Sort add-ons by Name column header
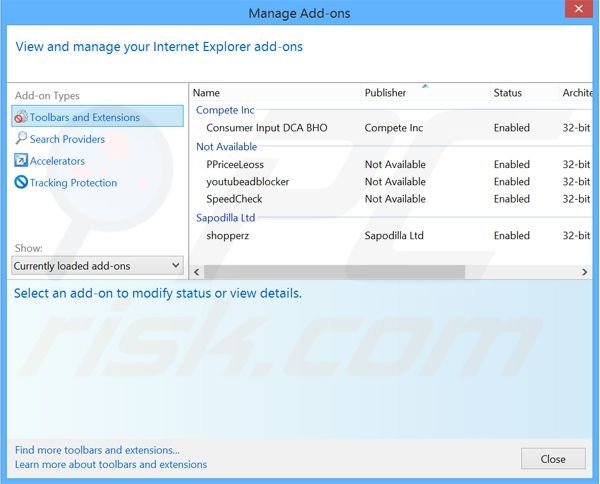Image resolution: width=600 pixels, height=484 pixels. coord(207,93)
